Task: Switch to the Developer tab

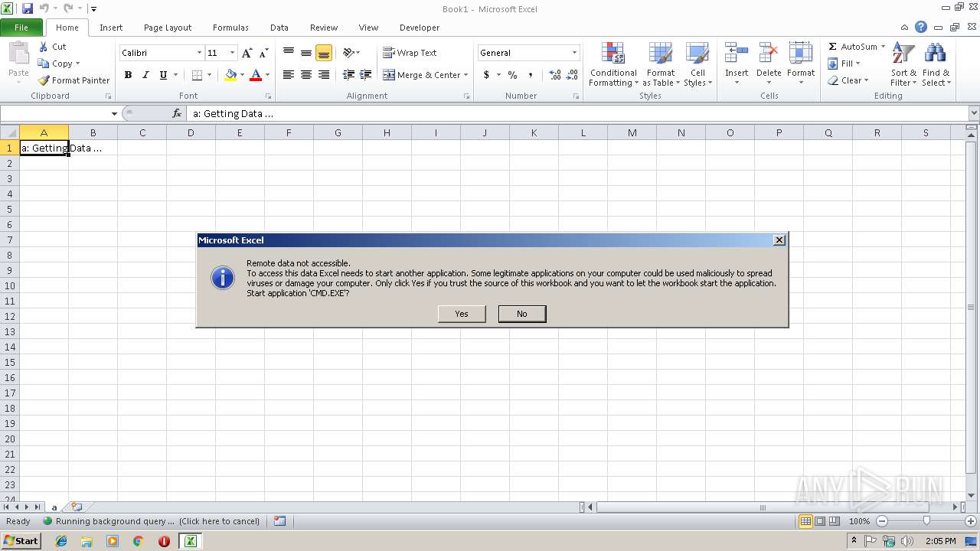Action: coord(420,28)
